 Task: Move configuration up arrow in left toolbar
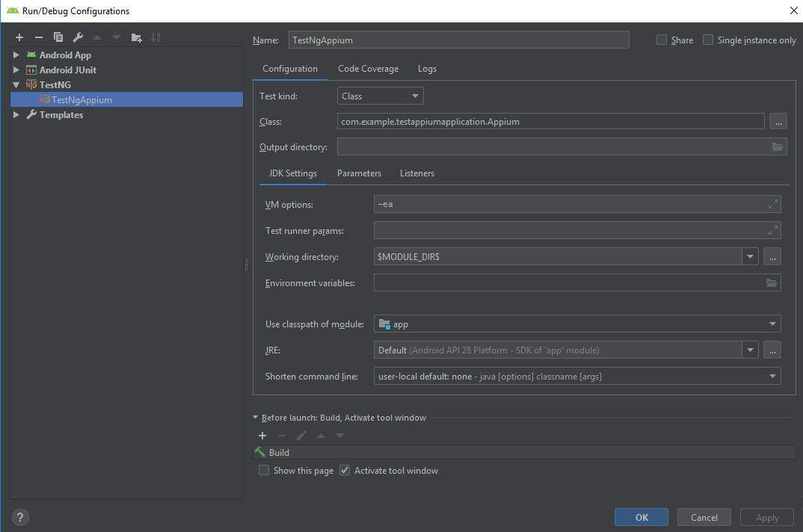97,37
